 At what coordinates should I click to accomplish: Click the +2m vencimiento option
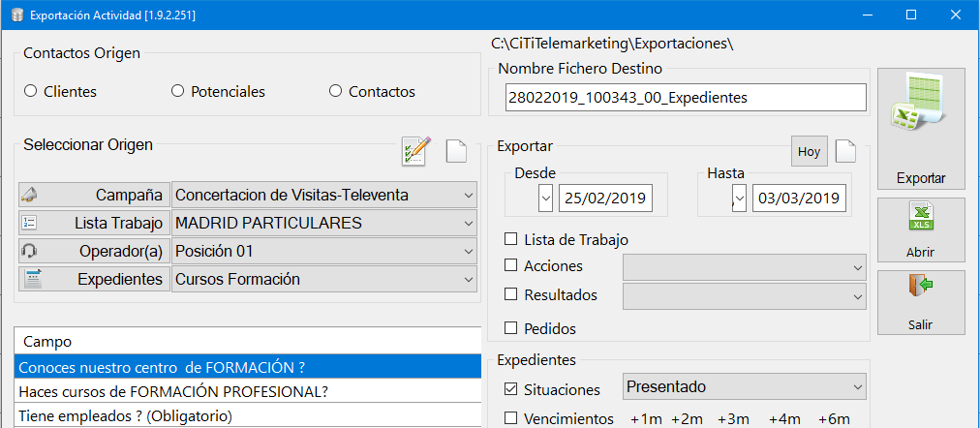[688, 418]
